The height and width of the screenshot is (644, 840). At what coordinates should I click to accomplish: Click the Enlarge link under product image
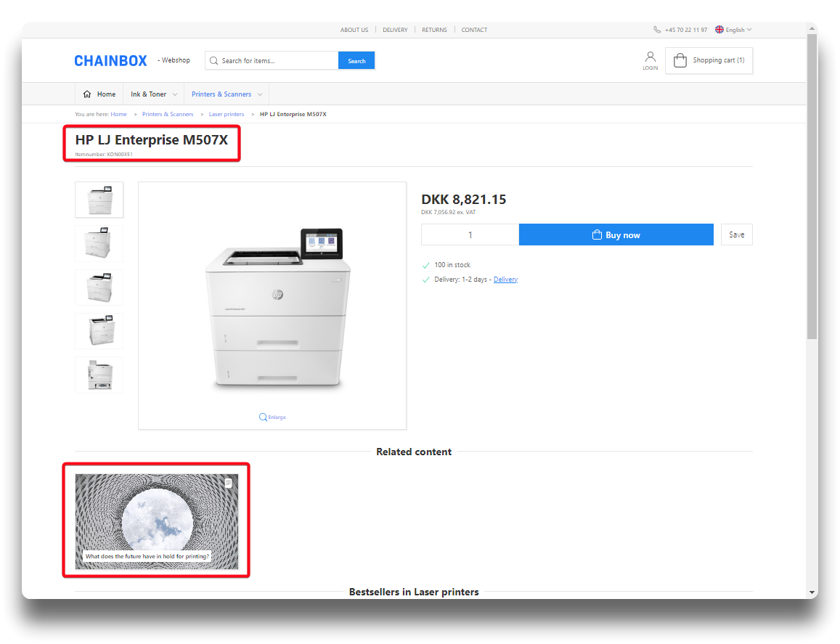277,417
